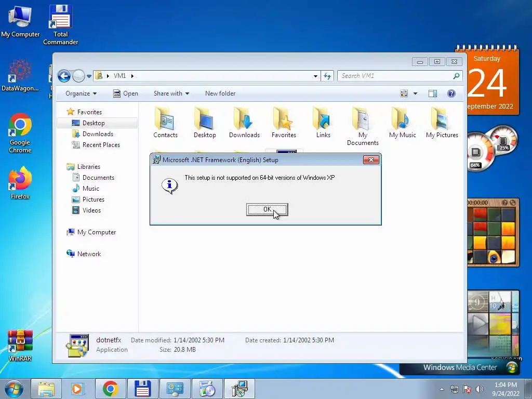Toggle the preview pane button
532x399 pixels.
[x=433, y=94]
